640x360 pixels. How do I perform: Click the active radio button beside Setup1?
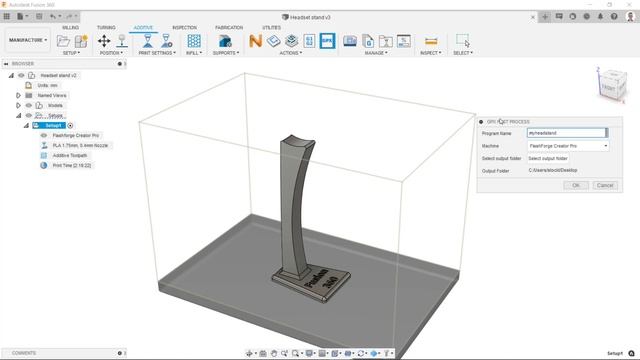point(70,125)
